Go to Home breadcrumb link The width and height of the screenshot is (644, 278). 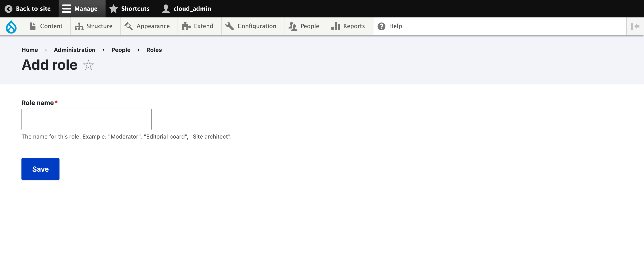click(30, 50)
